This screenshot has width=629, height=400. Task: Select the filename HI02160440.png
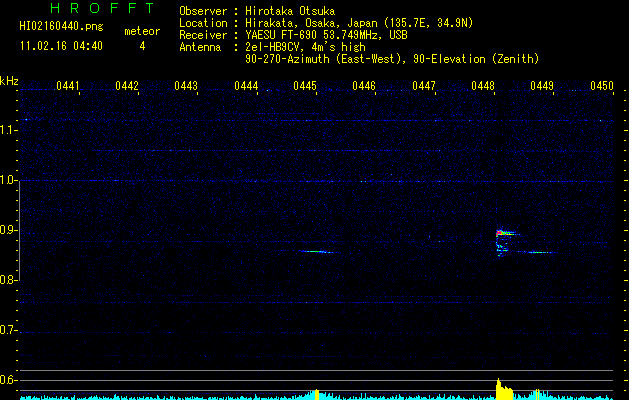tap(61, 26)
